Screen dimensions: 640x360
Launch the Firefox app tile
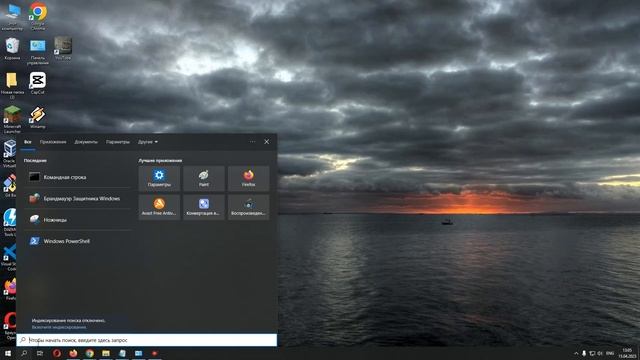tap(249, 178)
